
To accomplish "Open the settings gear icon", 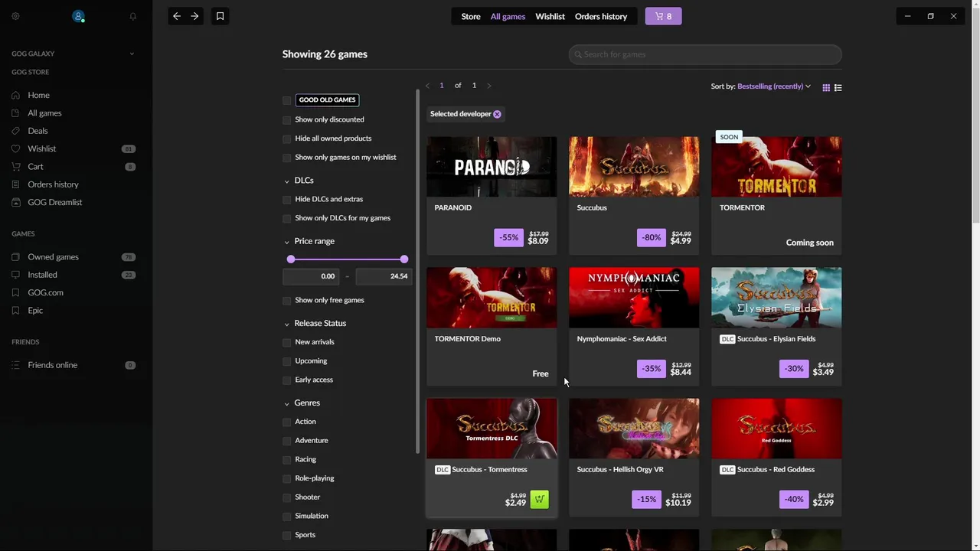I will (15, 16).
